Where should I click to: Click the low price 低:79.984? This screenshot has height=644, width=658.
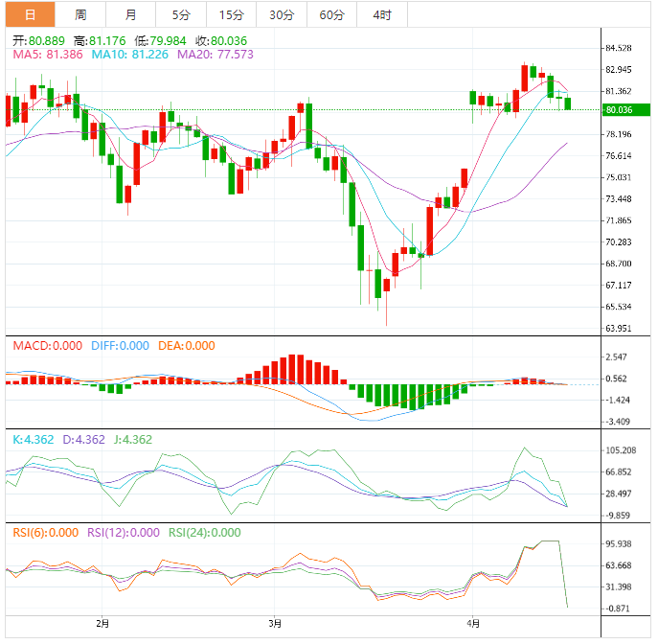160,41
